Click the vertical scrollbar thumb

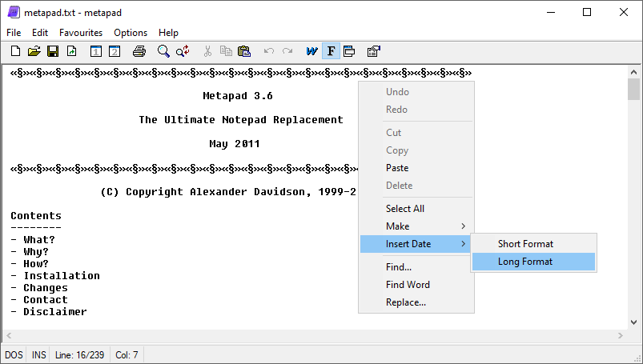click(x=633, y=90)
